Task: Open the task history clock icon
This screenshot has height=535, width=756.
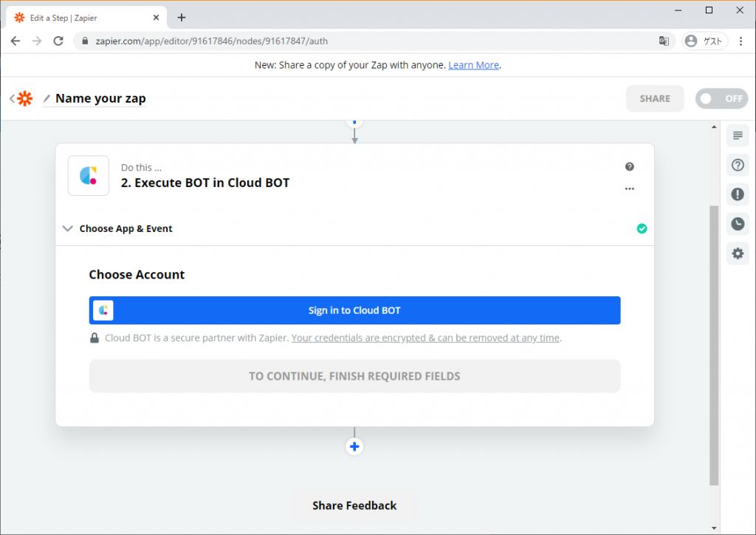Action: (x=738, y=224)
